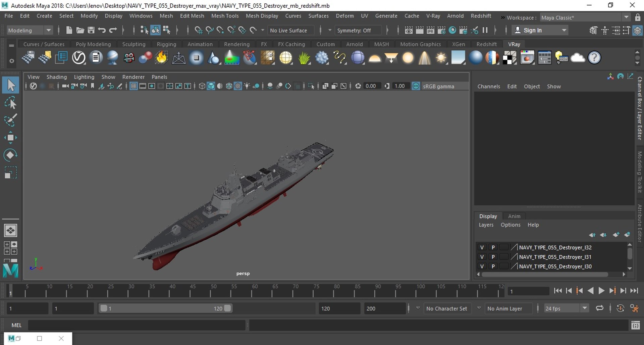Click the MEL script language label
644x345 pixels.
16,325
